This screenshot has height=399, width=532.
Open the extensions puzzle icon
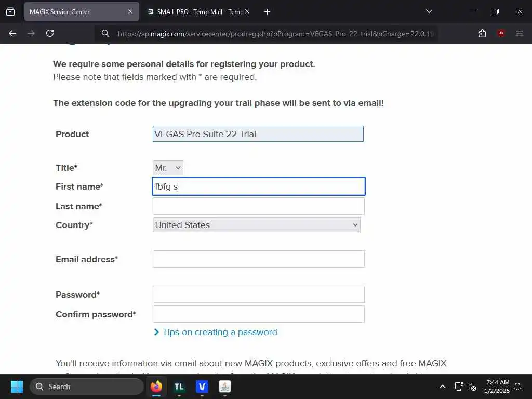[482, 33]
